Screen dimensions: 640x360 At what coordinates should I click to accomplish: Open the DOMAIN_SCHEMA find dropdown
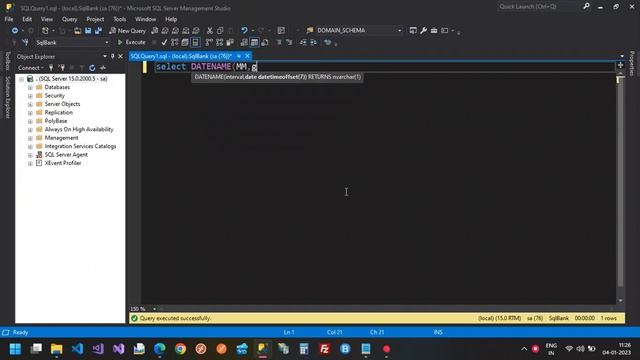[x=399, y=31]
